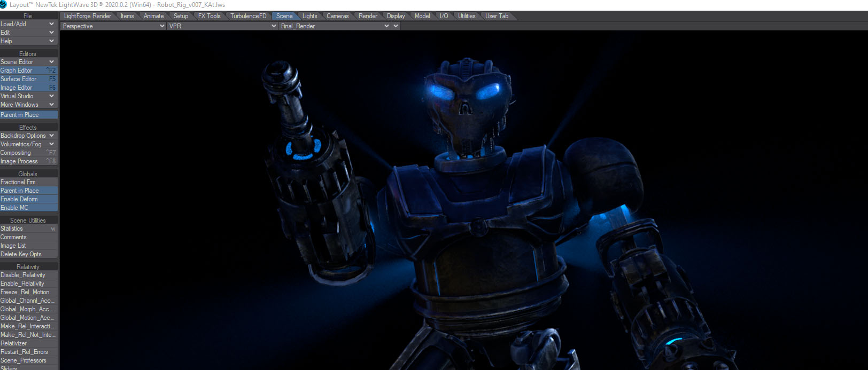The width and height of the screenshot is (868, 370).
Task: Open the Final_Render camera dropdown
Action: (x=335, y=26)
